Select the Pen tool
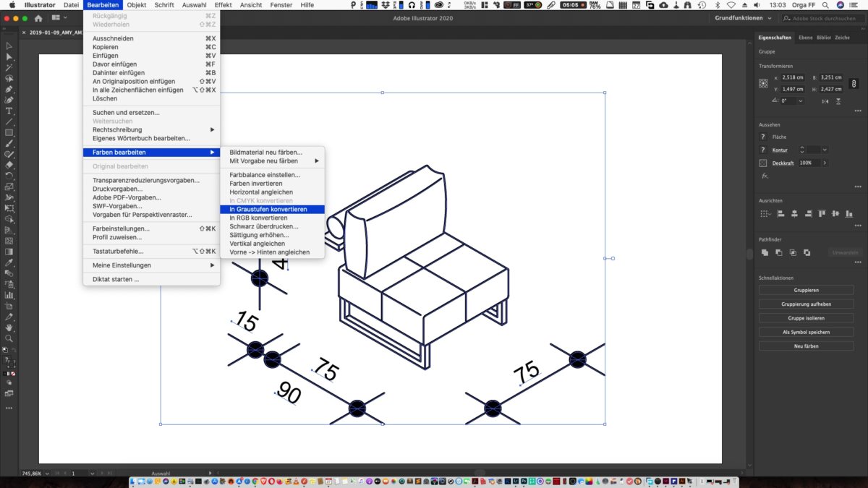The width and height of the screenshot is (868, 488). point(9,89)
